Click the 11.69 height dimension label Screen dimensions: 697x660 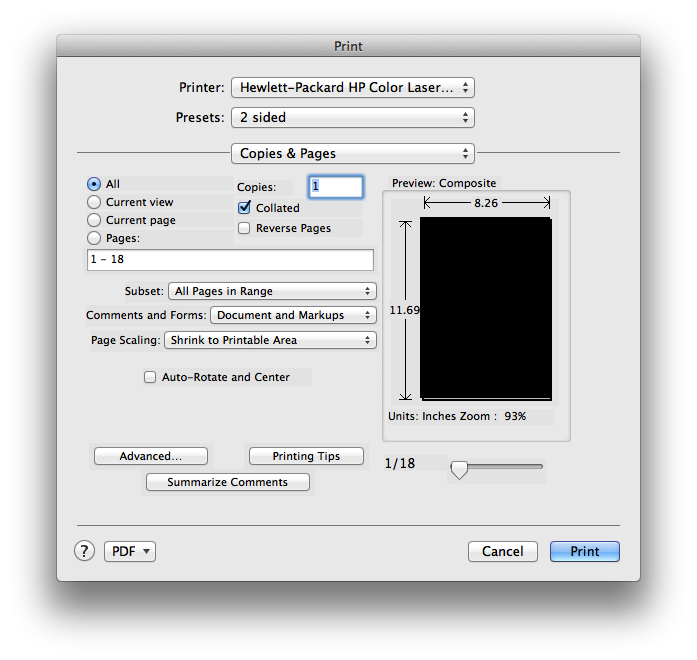[x=405, y=310]
